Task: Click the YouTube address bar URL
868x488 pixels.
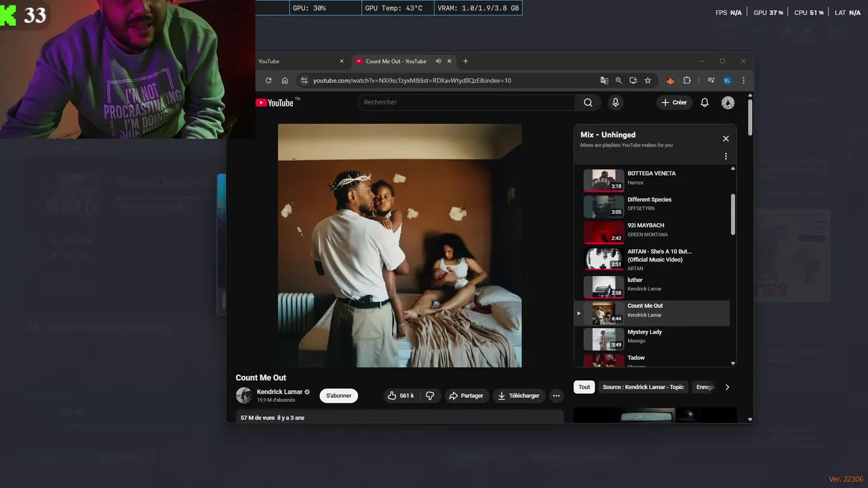Action: click(x=412, y=81)
